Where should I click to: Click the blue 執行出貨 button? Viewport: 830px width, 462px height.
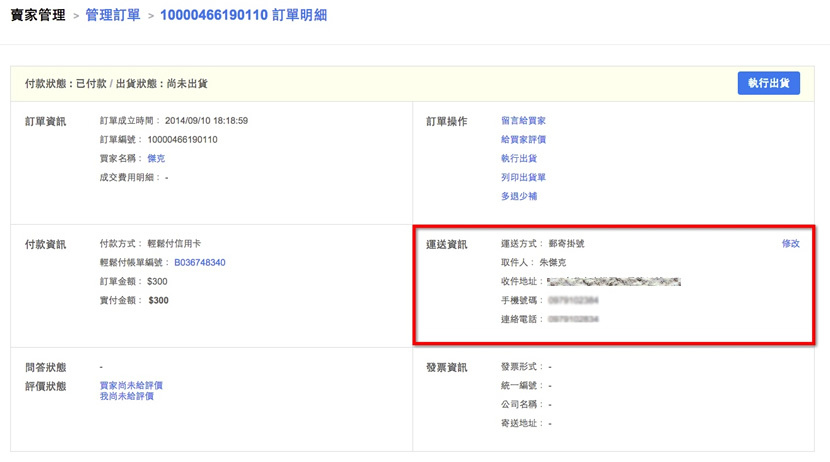768,83
